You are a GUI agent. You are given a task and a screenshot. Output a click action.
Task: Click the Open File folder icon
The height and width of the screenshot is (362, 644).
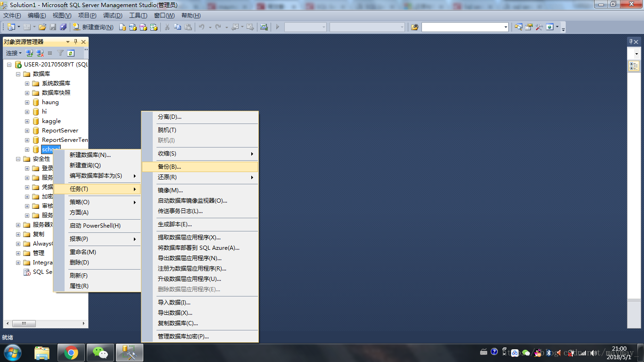(42, 27)
